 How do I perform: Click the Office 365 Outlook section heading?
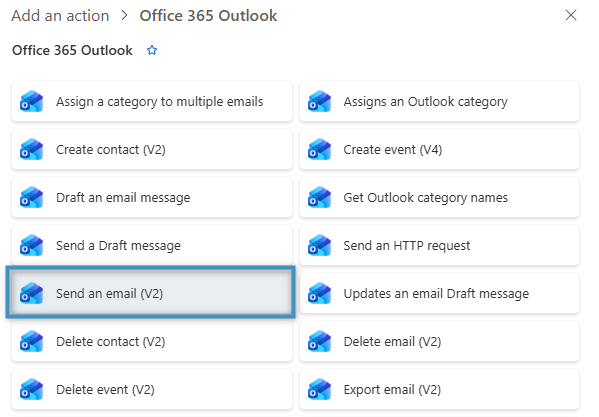point(72,50)
